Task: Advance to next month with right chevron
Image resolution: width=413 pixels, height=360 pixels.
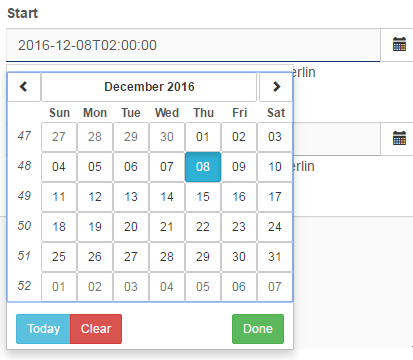Action: (x=276, y=87)
